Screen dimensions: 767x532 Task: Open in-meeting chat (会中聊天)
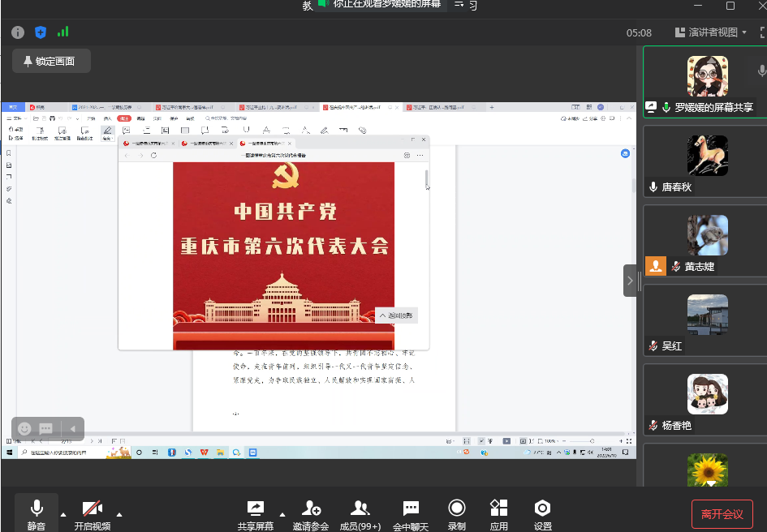point(411,513)
